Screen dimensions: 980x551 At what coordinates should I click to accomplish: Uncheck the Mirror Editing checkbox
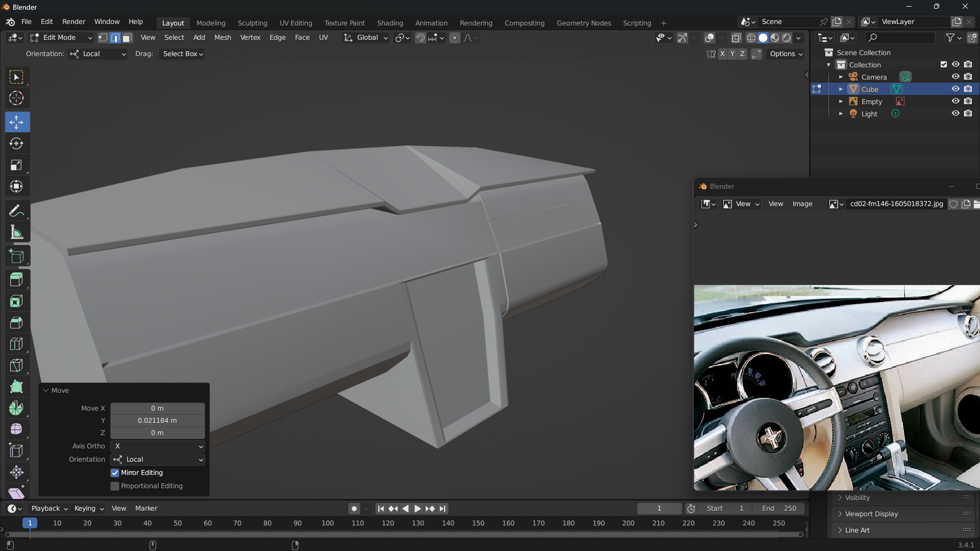(x=115, y=473)
